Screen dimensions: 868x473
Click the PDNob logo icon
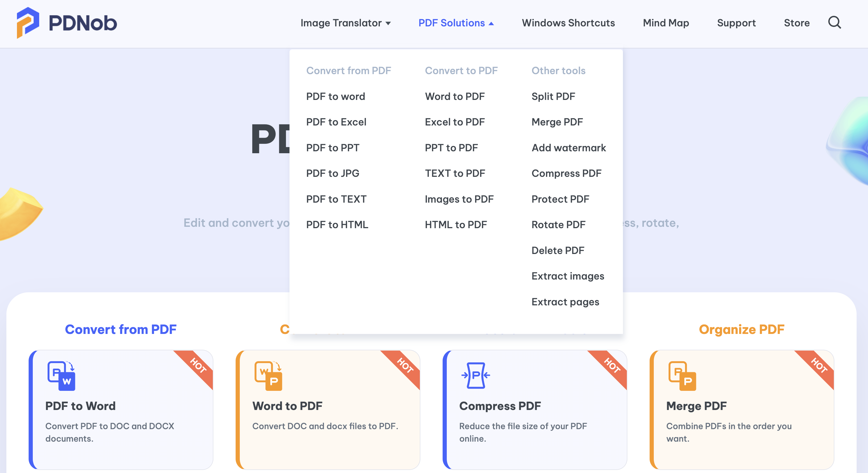(x=28, y=22)
